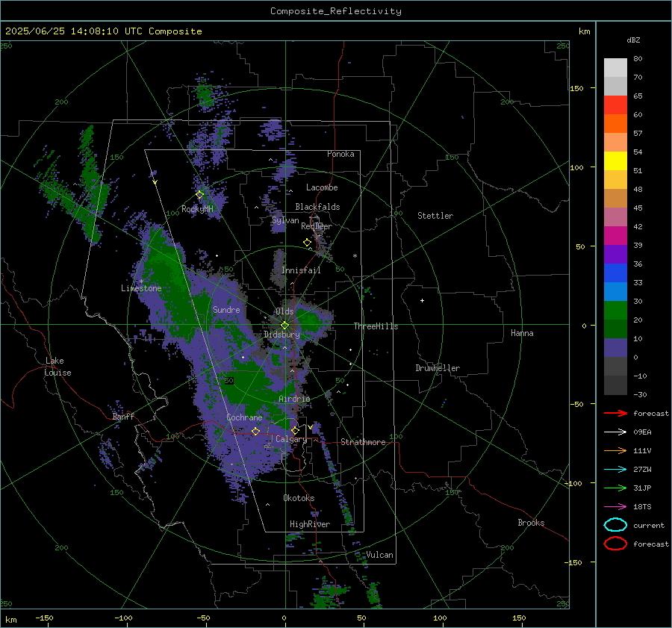Click the Sylvan label
The width and height of the screenshot is (672, 628).
(285, 220)
